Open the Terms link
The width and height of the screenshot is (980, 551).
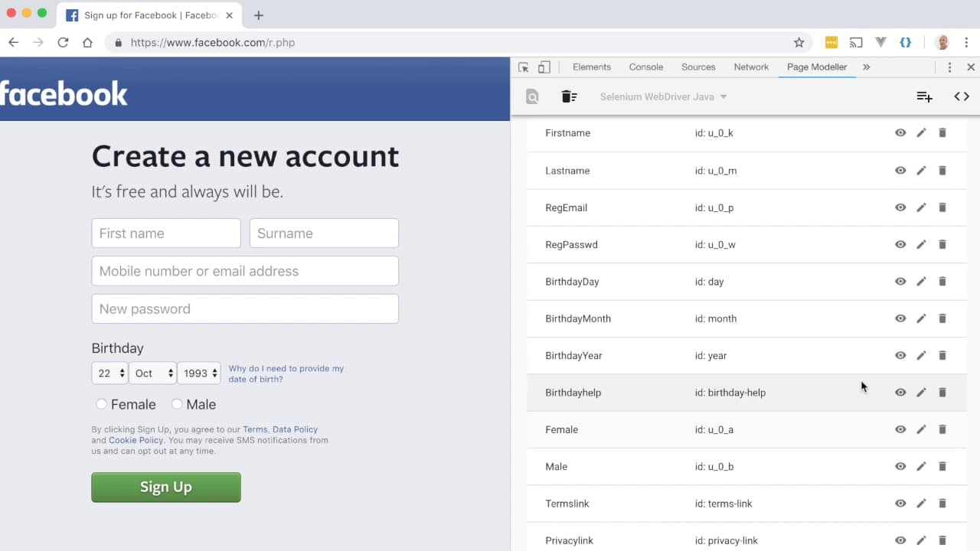click(255, 430)
